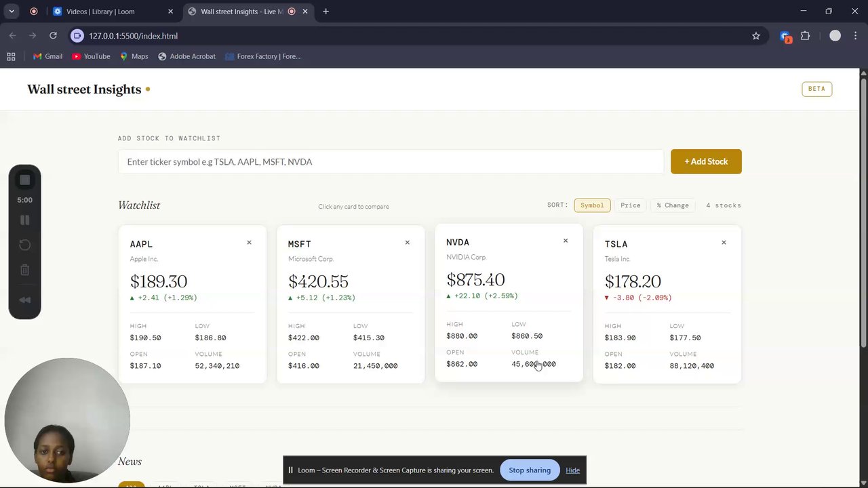This screenshot has width=868, height=488.
Task: Remove AAPL card from watchlist
Action: click(x=249, y=243)
